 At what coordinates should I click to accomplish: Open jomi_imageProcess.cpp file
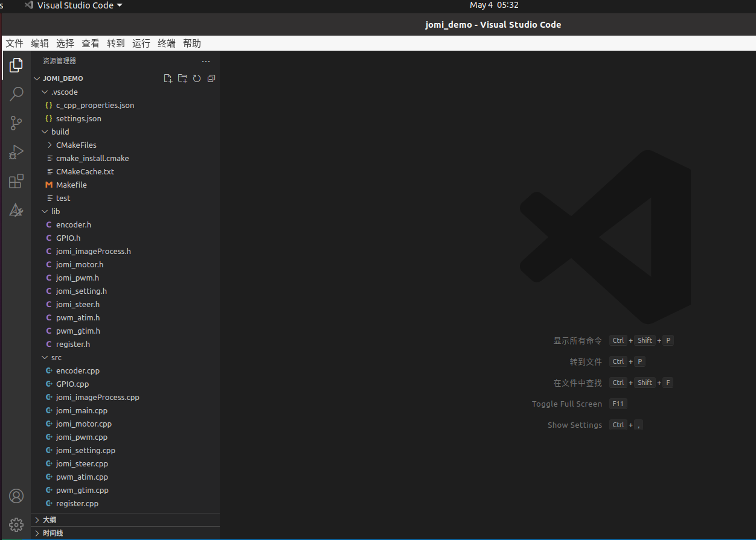click(125, 397)
